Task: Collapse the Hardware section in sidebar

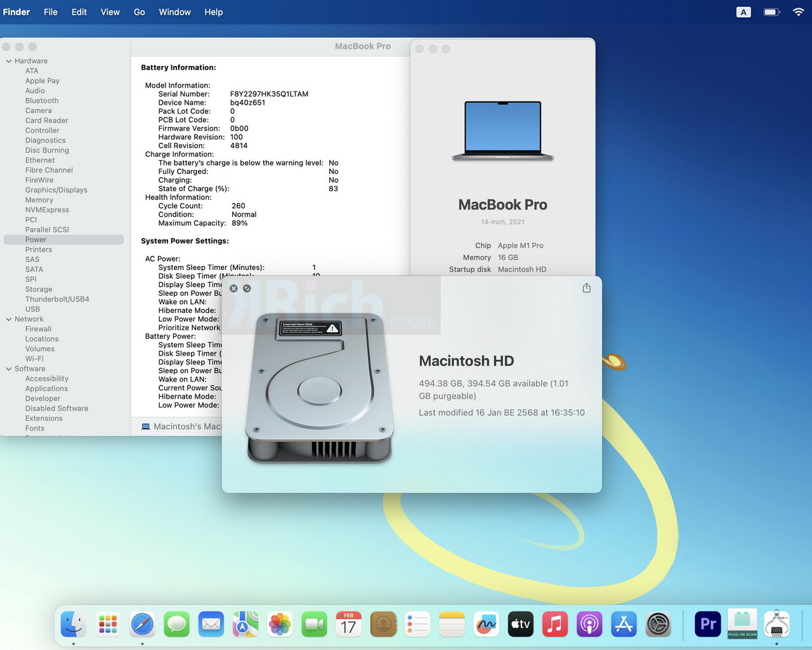Action: (x=9, y=61)
